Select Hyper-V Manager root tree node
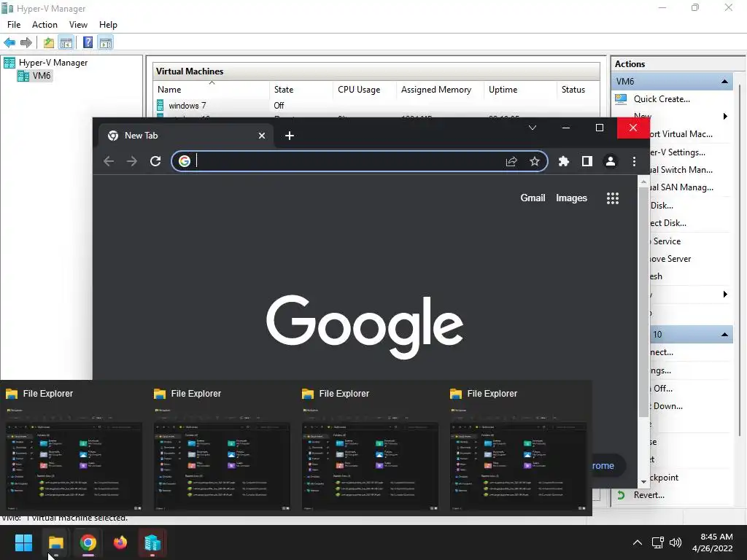The height and width of the screenshot is (560, 747). 53,63
